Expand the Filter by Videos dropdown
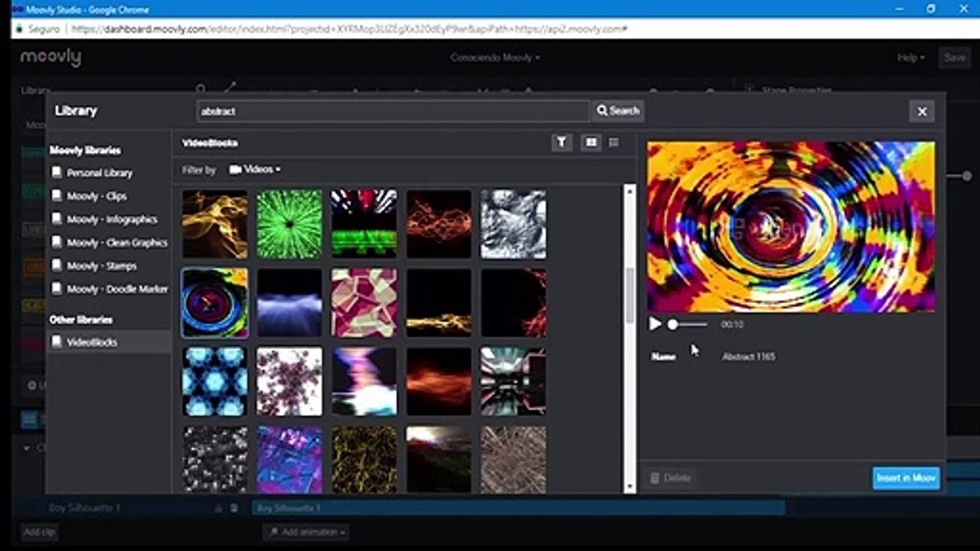The image size is (980, 551). (x=255, y=169)
